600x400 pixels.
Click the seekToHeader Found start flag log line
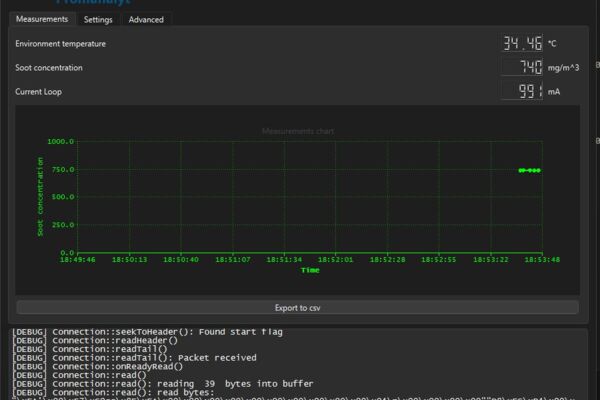click(x=147, y=332)
